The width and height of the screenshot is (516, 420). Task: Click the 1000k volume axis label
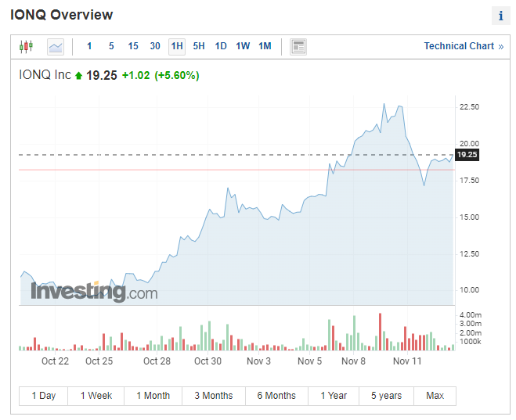471,342
